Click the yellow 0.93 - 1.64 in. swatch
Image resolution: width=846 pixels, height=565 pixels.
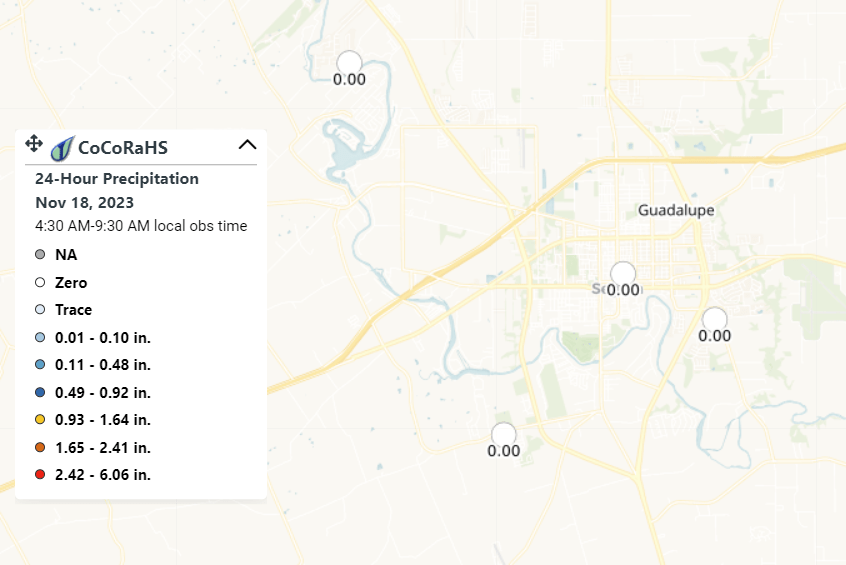tap(40, 419)
